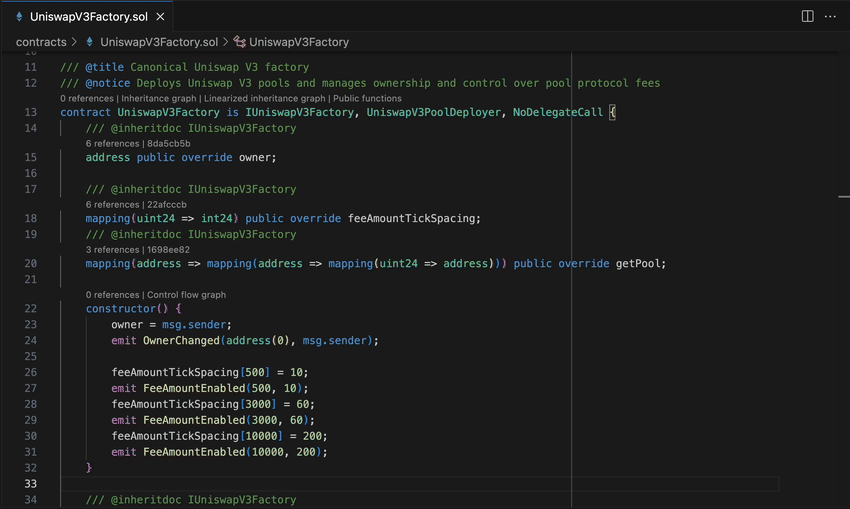Image resolution: width=850 pixels, height=509 pixels.
Task: Expand the UniswapV3Factory.sol breadcrumb
Action: tap(158, 42)
